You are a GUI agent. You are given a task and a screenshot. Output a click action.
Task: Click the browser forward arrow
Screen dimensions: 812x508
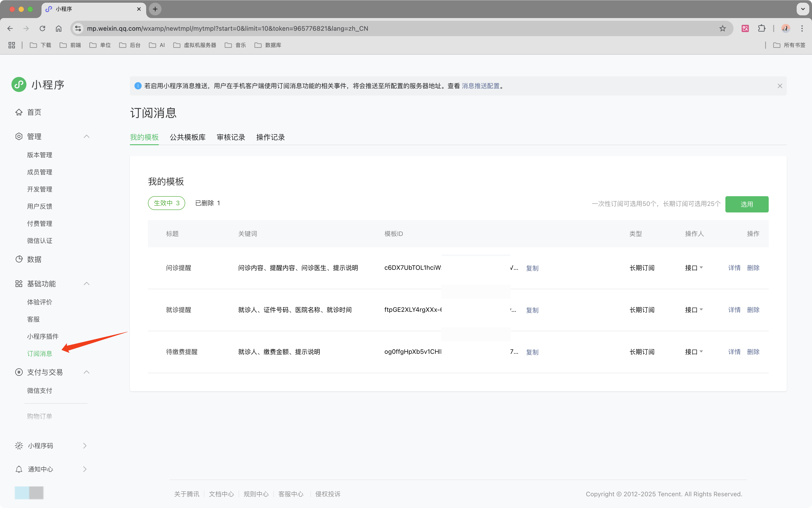tap(26, 28)
